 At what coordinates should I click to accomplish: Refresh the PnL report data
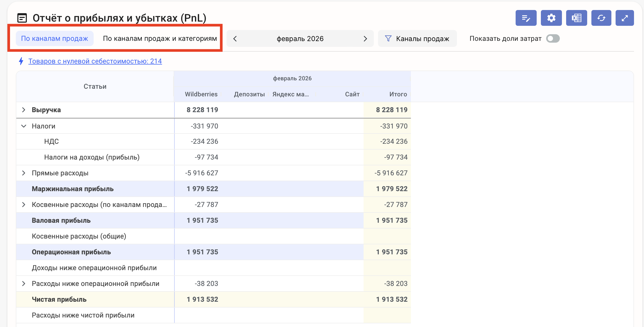(x=601, y=18)
